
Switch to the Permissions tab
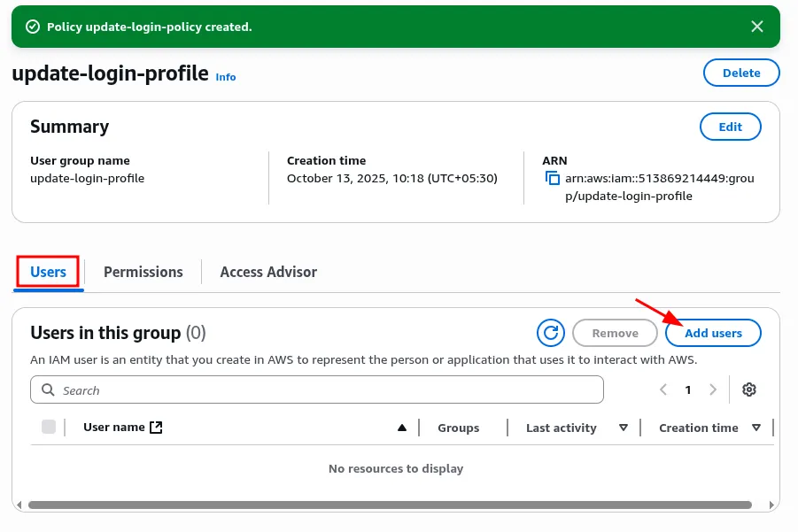[x=143, y=272]
